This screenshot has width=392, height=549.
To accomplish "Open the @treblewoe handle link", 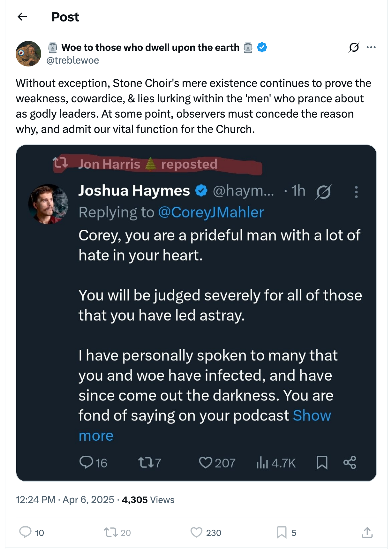I will pos(73,60).
